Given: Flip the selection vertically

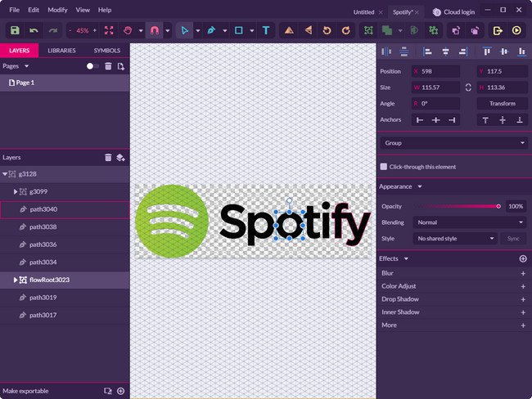Looking at the screenshot, I should click(308, 30).
